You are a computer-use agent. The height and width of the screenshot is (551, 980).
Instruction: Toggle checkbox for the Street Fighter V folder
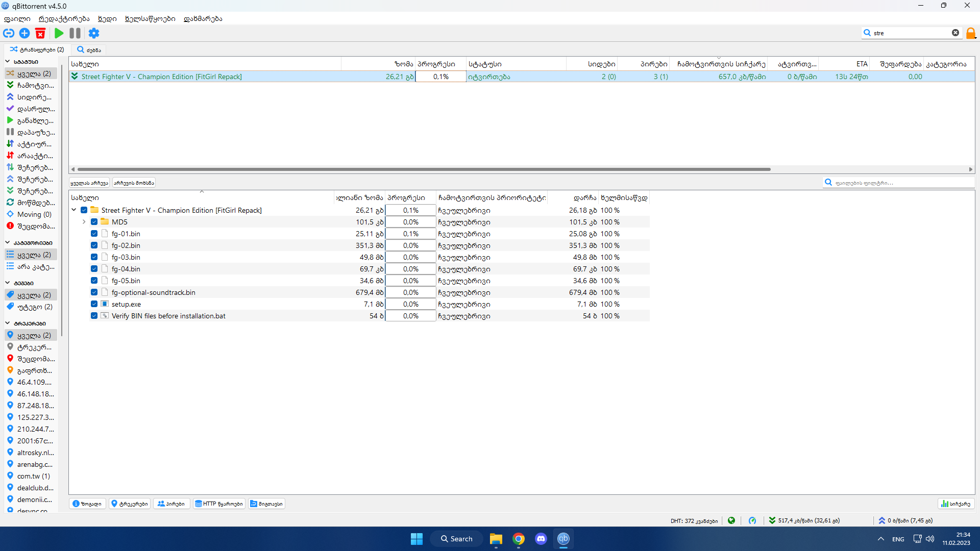pyautogui.click(x=84, y=210)
